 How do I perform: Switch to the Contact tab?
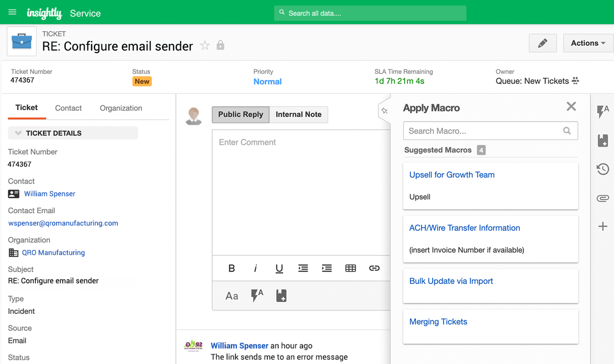68,108
